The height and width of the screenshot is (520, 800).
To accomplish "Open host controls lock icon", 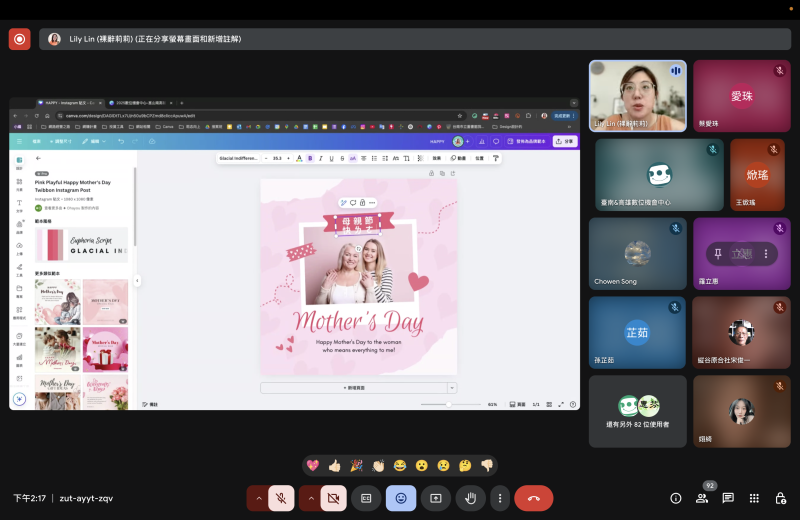I will (780, 498).
